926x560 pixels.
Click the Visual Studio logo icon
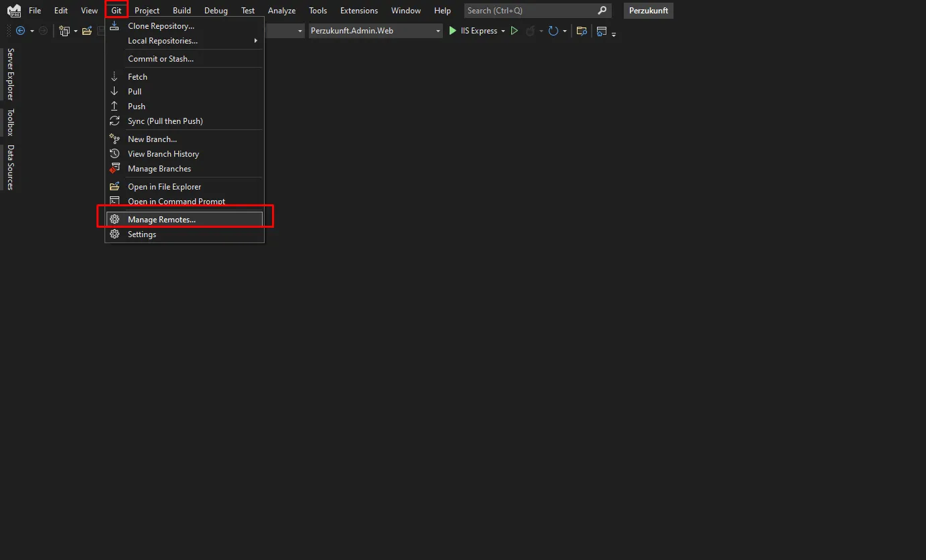point(14,11)
